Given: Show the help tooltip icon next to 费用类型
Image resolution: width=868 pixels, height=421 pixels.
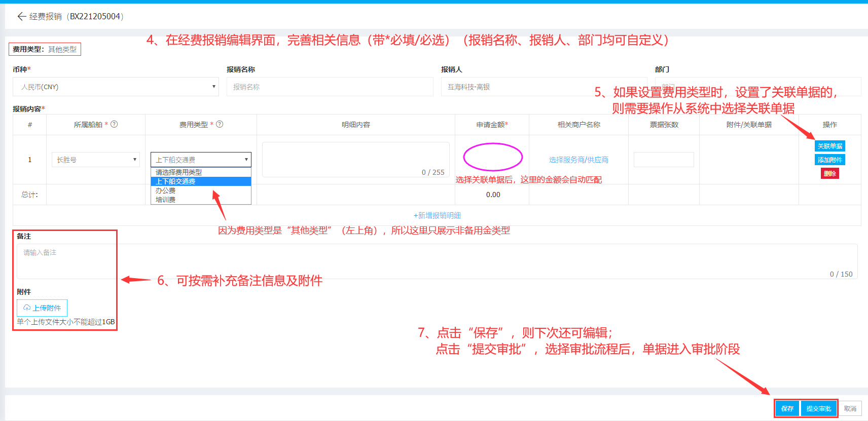Looking at the screenshot, I should coord(220,124).
